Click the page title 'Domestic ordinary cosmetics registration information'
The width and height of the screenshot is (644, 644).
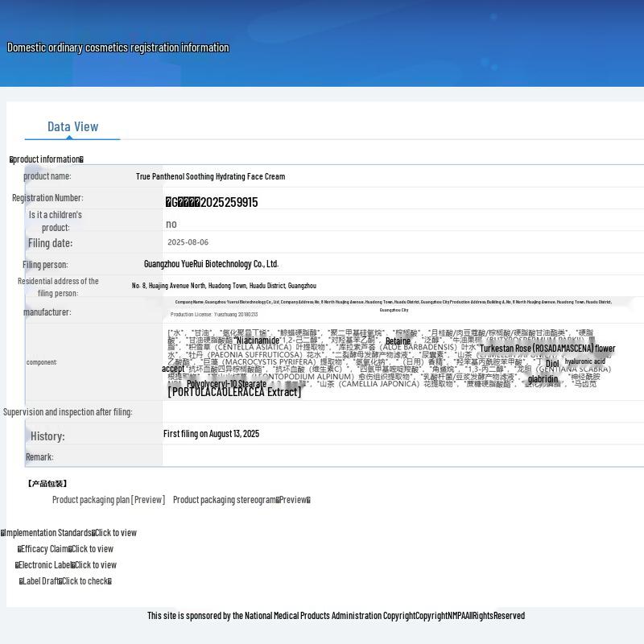click(x=118, y=47)
